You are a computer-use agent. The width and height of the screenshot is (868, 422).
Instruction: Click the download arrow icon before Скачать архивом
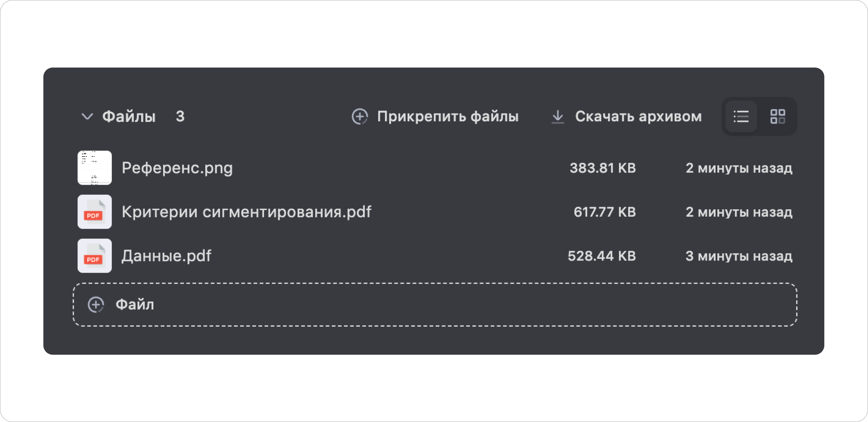(558, 117)
